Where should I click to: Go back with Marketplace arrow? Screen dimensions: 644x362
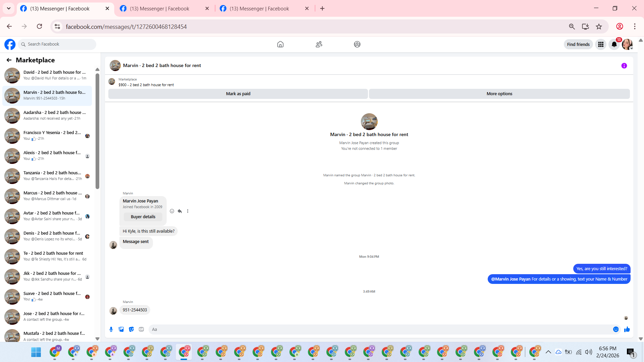[9, 60]
